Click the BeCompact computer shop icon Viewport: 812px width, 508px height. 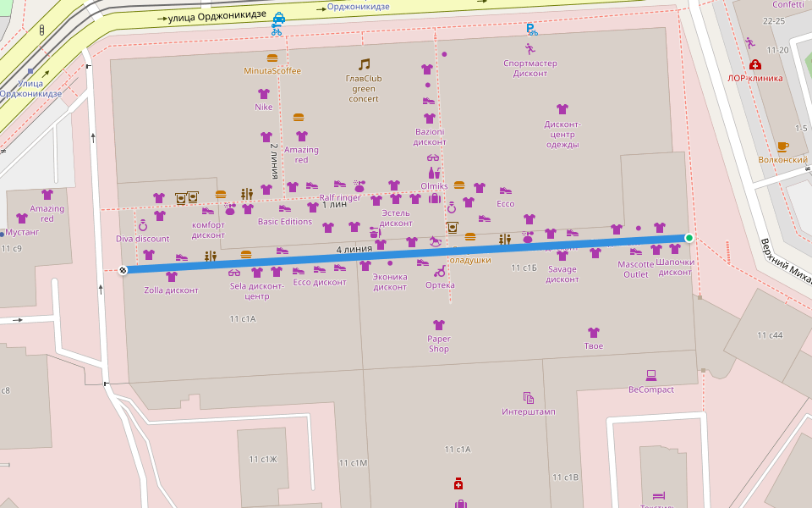pos(651,375)
